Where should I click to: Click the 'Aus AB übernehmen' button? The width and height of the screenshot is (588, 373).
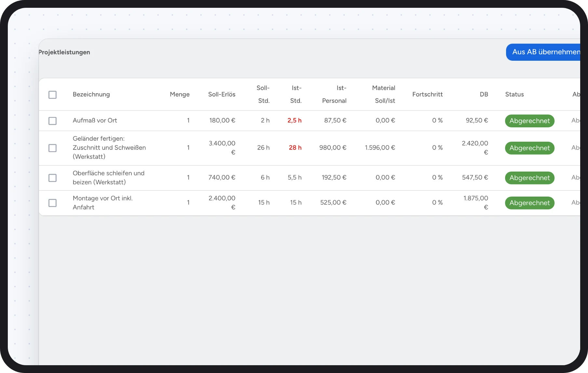(543, 52)
